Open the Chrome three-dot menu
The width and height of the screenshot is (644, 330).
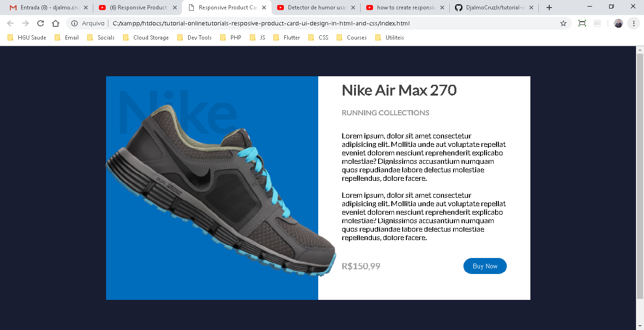tap(634, 23)
